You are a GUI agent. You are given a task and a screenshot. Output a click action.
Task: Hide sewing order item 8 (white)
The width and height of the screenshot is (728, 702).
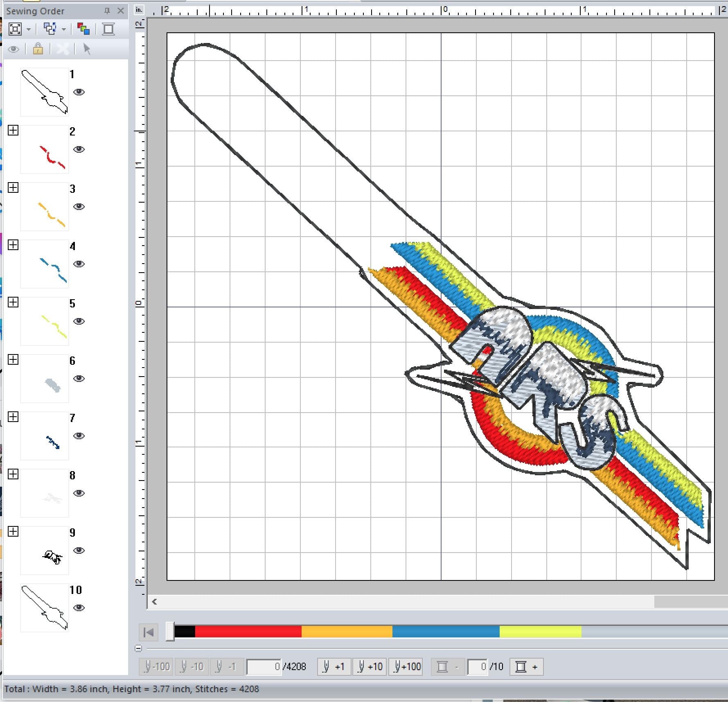click(x=79, y=493)
